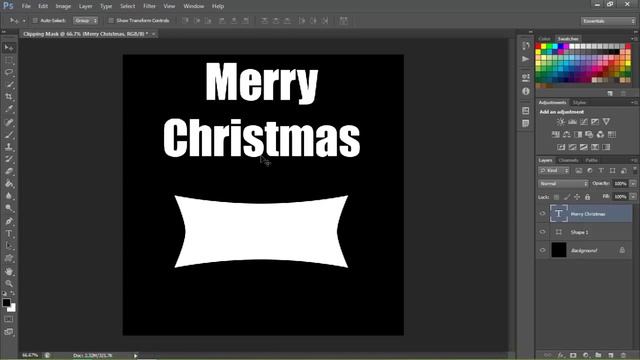The height and width of the screenshot is (360, 640).
Task: Switch to the Paths tab
Action: 591,160
